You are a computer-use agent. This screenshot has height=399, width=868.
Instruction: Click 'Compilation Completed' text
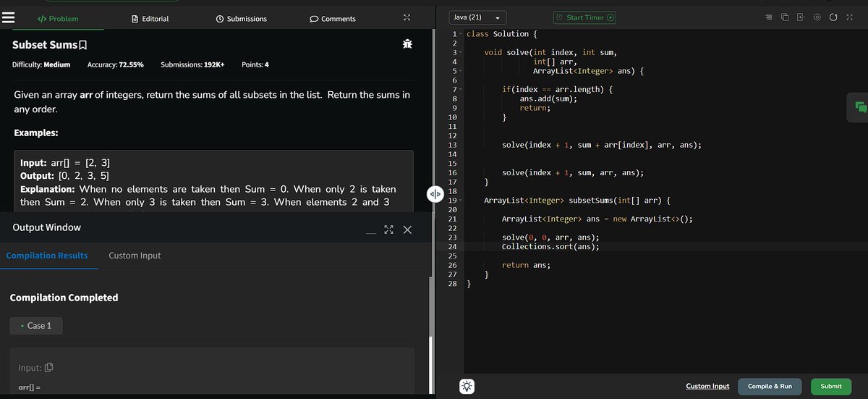(x=64, y=298)
